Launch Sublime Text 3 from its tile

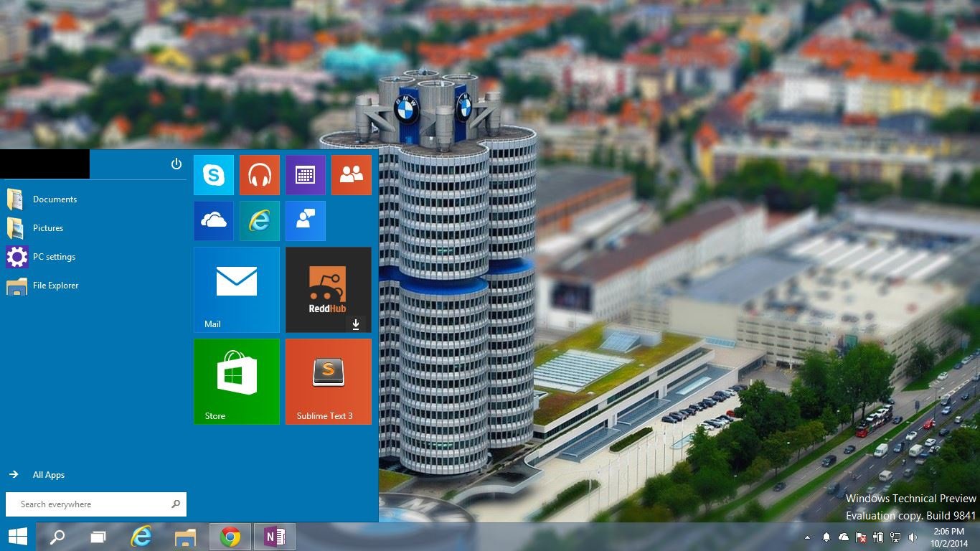point(328,381)
